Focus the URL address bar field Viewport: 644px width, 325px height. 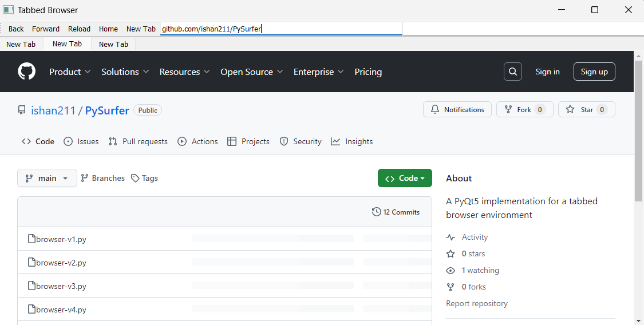pos(281,29)
